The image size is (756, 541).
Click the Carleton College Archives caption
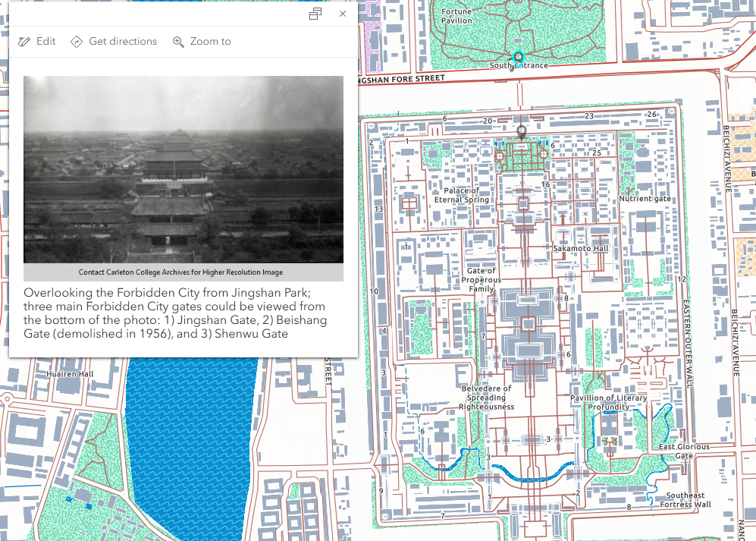point(184,272)
